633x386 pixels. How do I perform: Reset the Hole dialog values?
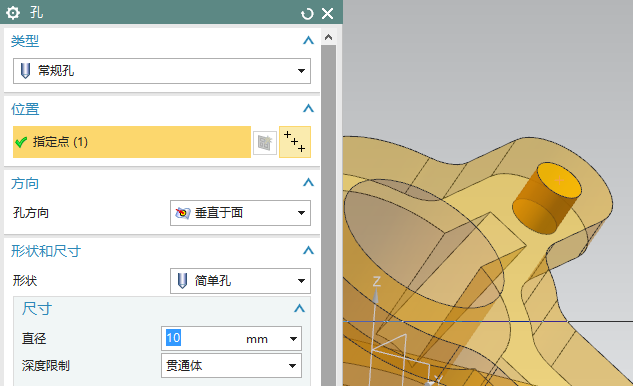click(307, 14)
